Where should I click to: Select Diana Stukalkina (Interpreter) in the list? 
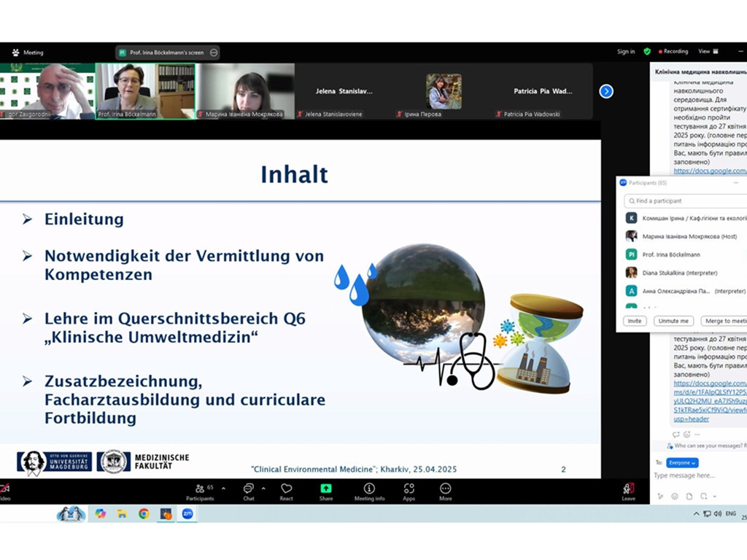coord(686,273)
